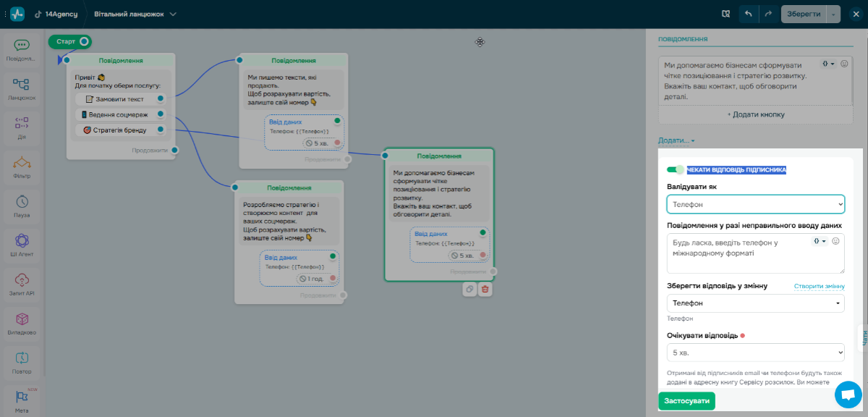Click the Старт node connector dot
Screen dimensions: 868x417
tap(84, 42)
